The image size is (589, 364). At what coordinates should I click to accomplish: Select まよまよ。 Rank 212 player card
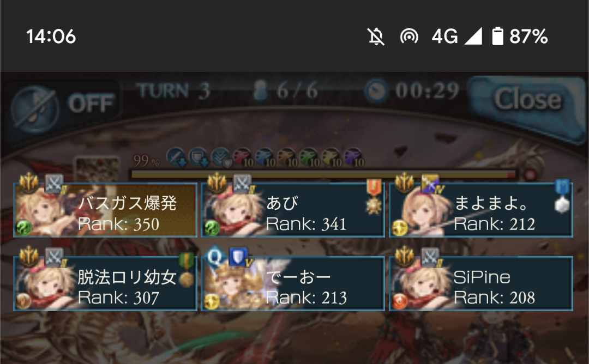pyautogui.click(x=481, y=210)
